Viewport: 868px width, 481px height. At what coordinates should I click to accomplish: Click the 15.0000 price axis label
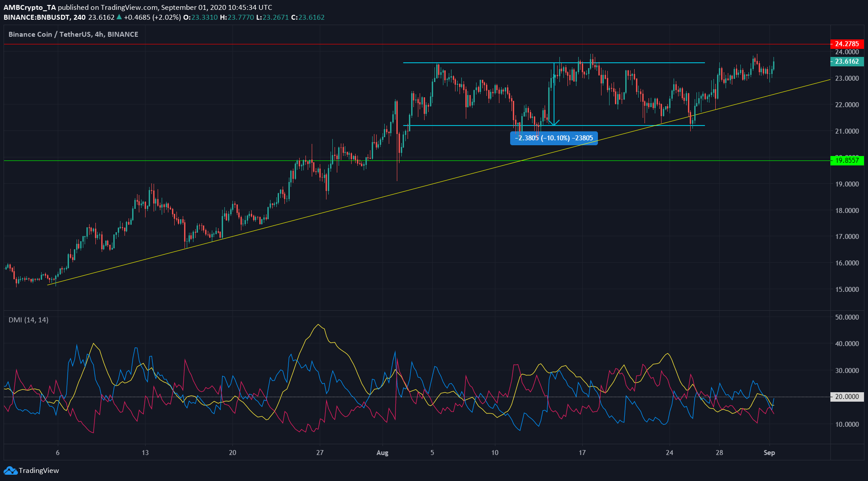point(847,290)
